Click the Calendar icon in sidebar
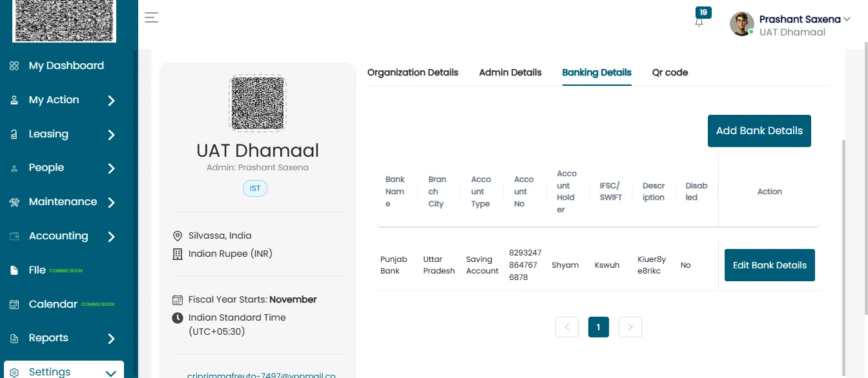 14,304
